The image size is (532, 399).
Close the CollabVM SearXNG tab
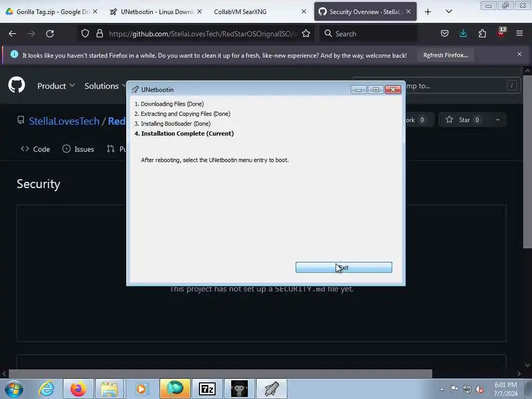[303, 11]
